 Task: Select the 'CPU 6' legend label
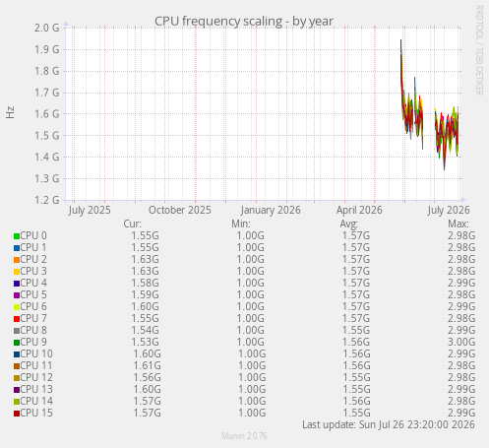pos(33,306)
